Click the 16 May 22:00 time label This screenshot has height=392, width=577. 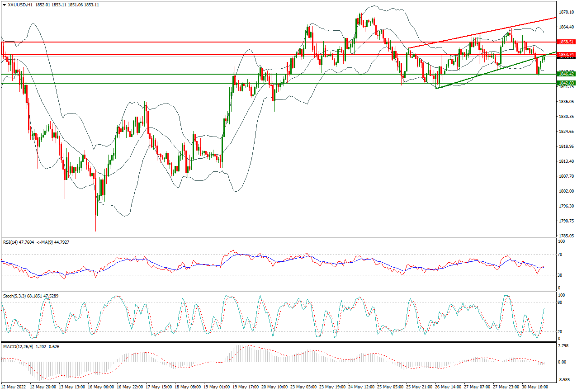[130, 387]
